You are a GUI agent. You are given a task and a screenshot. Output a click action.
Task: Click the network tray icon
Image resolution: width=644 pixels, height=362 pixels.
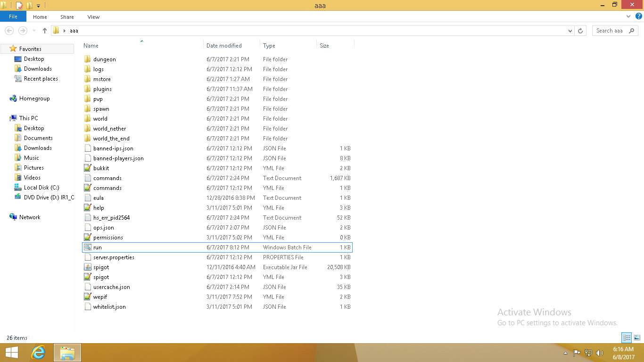pos(588,353)
